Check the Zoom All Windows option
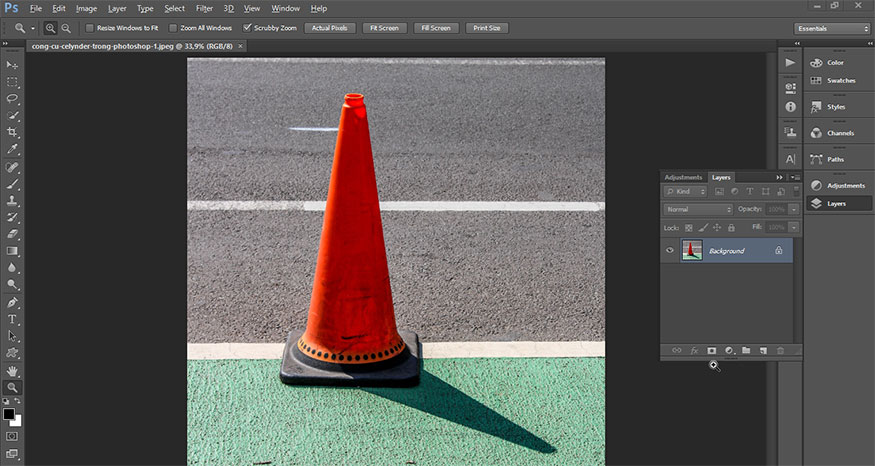Screen dimensions: 875x466 173,28
